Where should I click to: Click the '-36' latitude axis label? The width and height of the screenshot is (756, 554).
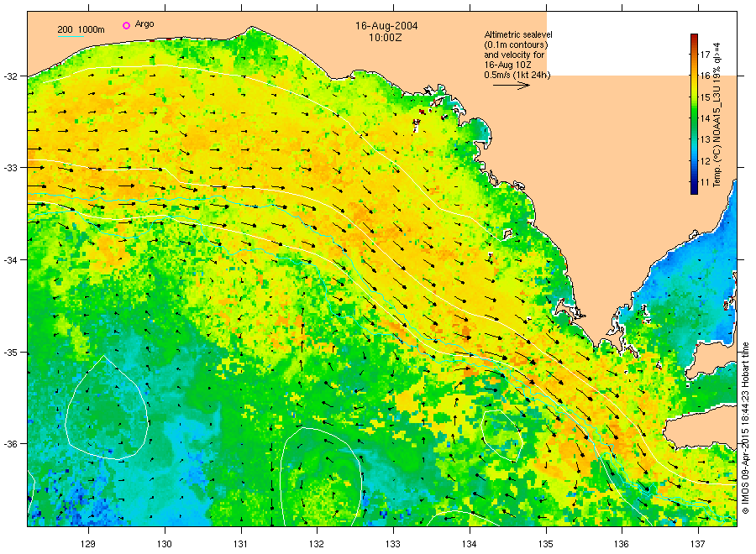(x=11, y=444)
